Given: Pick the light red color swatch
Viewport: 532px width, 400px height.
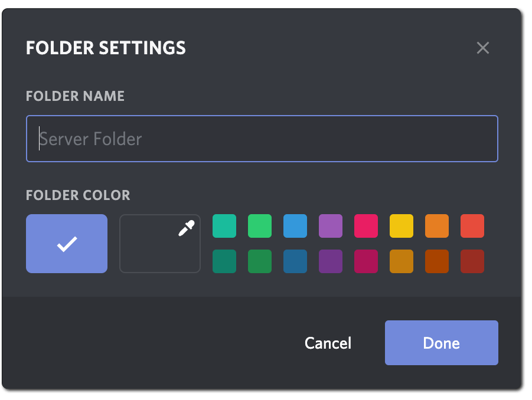Looking at the screenshot, I should [x=472, y=226].
